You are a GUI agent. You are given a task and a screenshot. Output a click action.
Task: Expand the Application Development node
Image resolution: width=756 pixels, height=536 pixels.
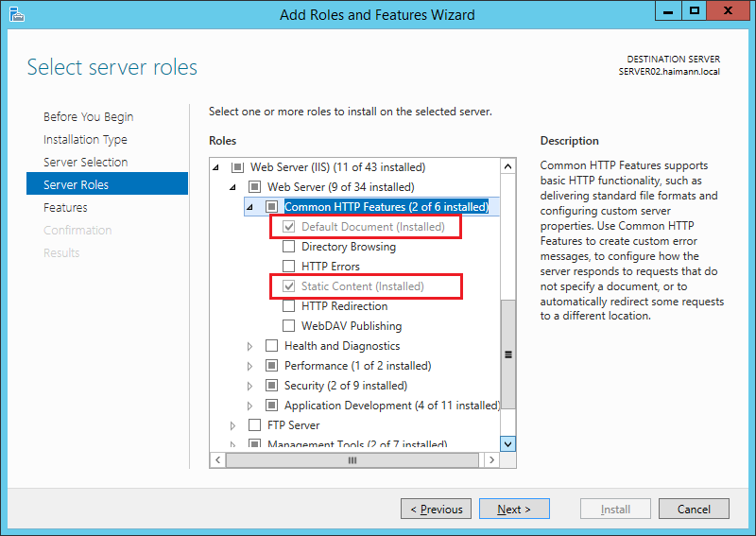click(x=249, y=406)
